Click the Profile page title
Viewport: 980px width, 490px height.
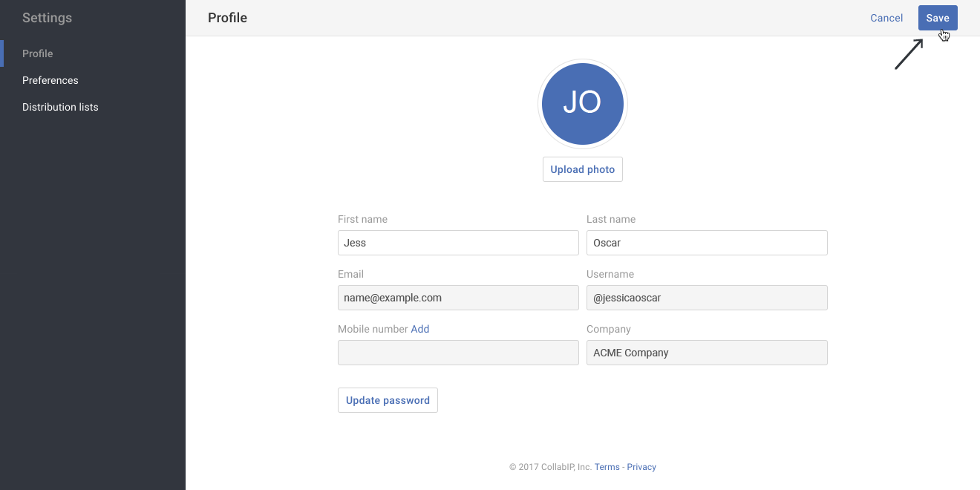coord(227,17)
